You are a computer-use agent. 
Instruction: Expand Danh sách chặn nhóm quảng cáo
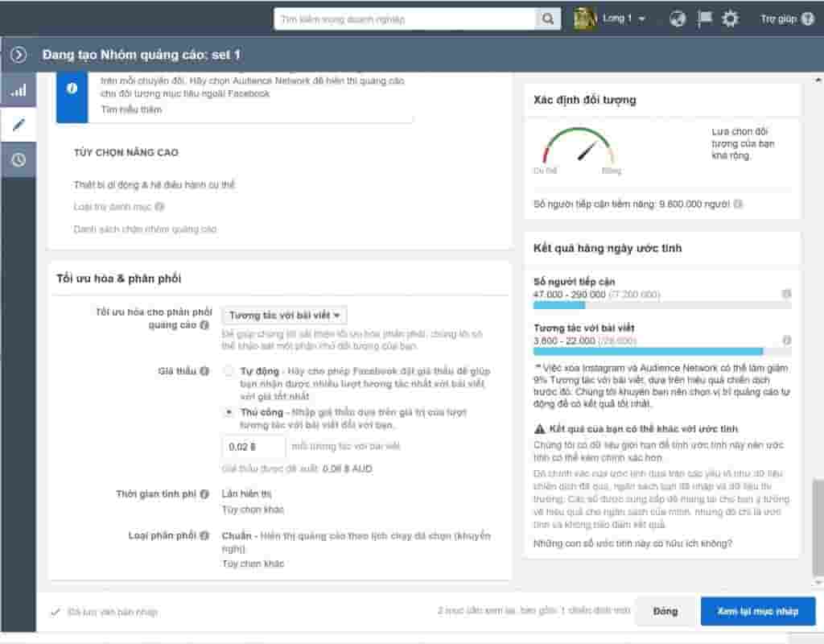(x=145, y=229)
